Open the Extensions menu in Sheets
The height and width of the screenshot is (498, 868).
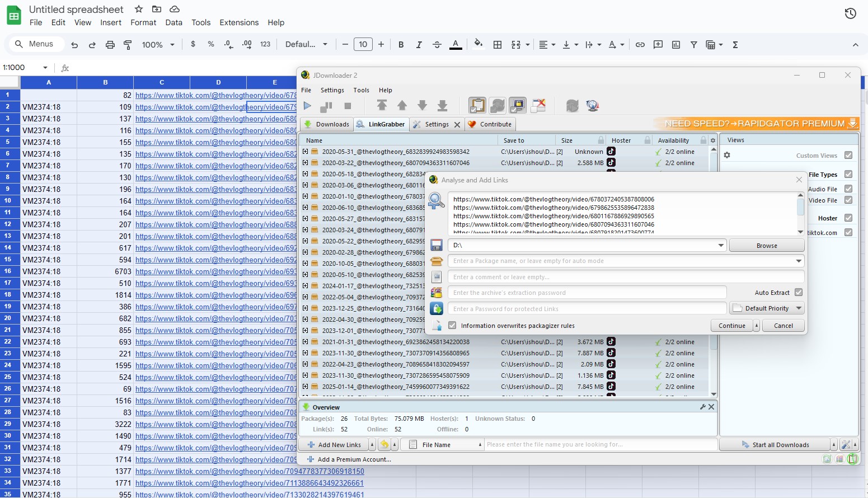(239, 22)
